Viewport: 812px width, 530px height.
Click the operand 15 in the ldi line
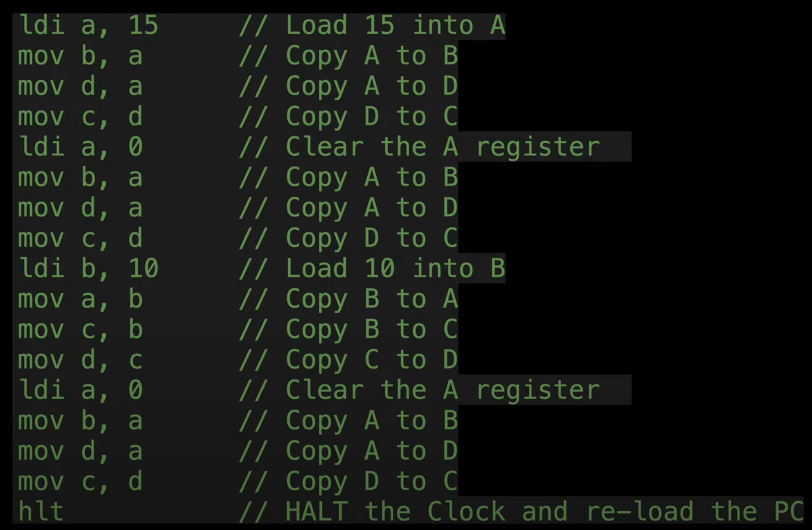point(143,25)
